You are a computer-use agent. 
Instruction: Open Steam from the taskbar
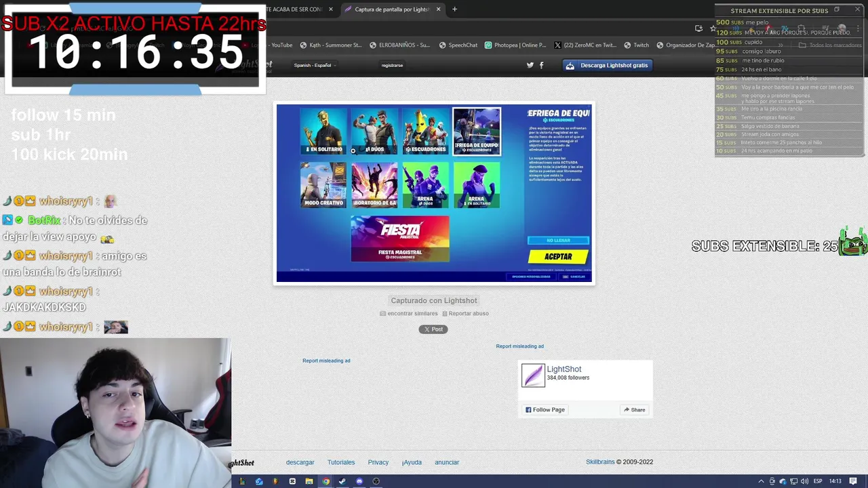pos(342,481)
